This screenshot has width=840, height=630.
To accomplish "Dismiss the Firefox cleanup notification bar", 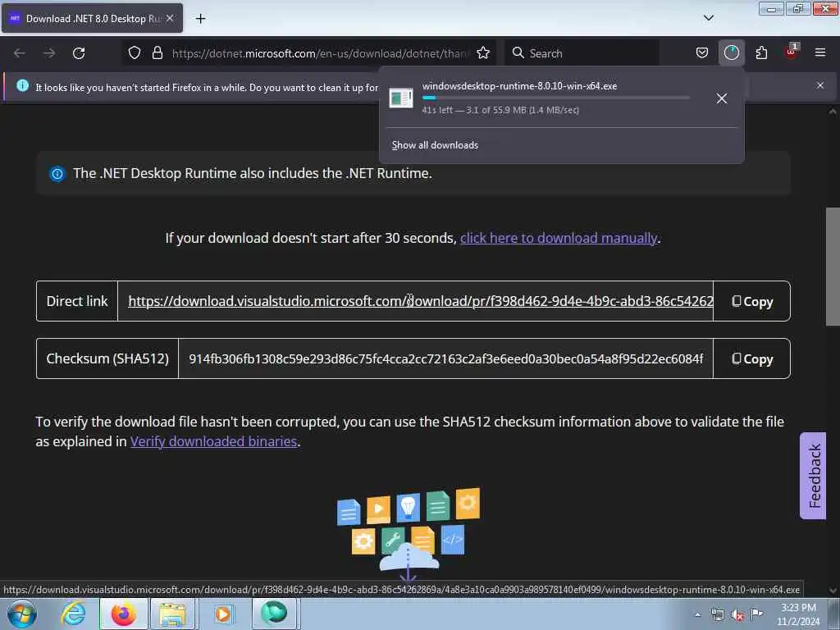I will 820,85.
